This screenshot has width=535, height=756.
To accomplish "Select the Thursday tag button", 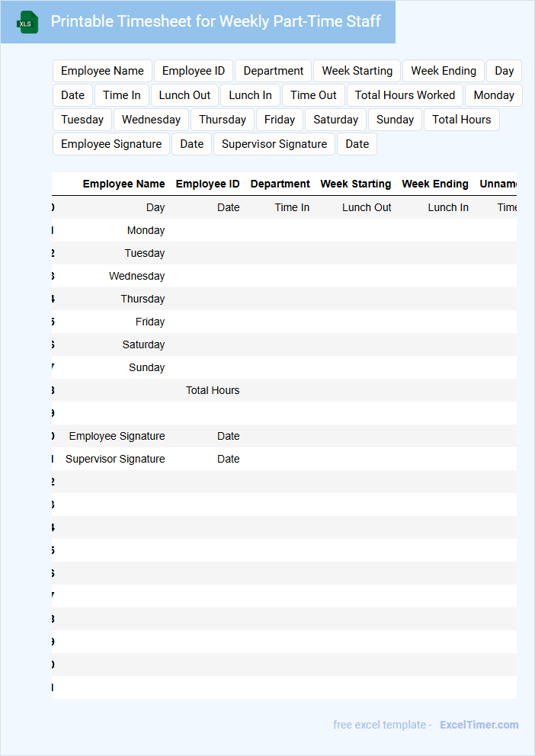I will 223,120.
